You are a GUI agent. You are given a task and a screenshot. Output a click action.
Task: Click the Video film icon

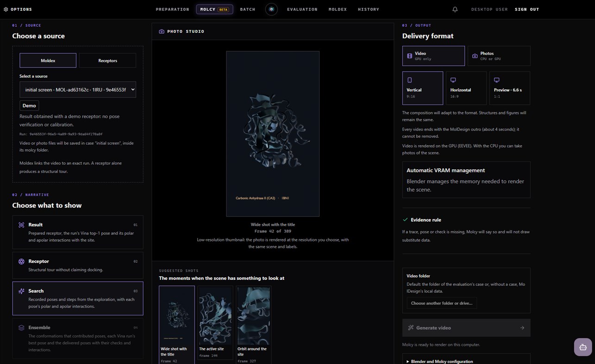(409, 56)
